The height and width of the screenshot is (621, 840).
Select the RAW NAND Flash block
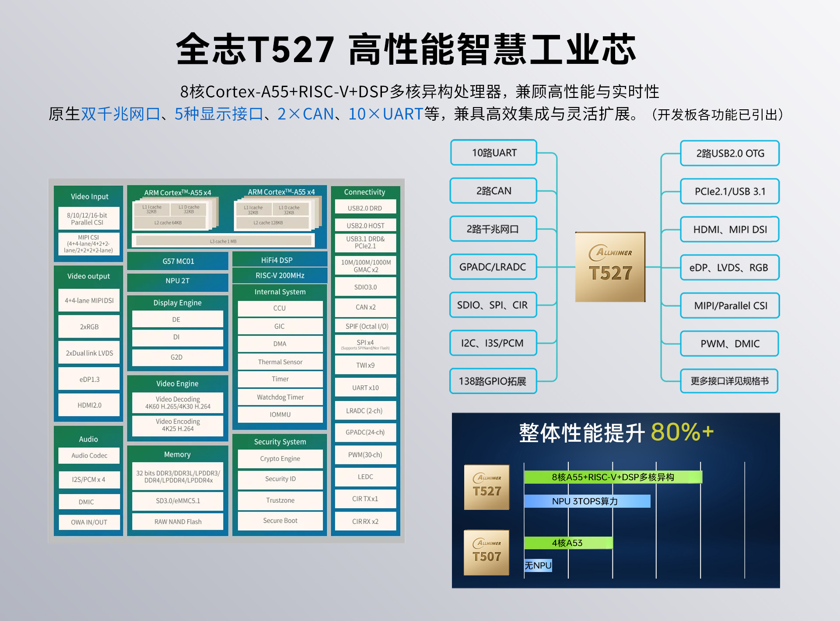(178, 522)
